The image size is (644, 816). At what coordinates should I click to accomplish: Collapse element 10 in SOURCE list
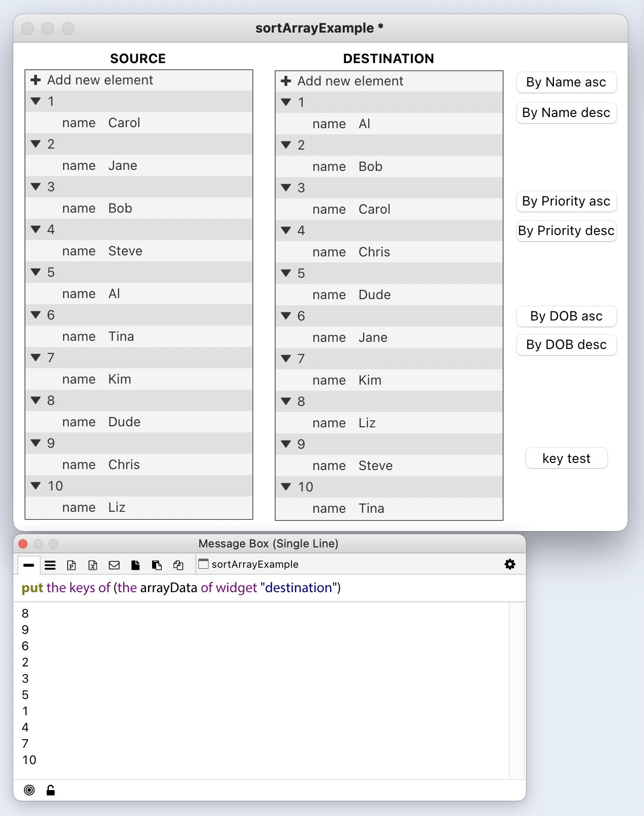pos(36,486)
